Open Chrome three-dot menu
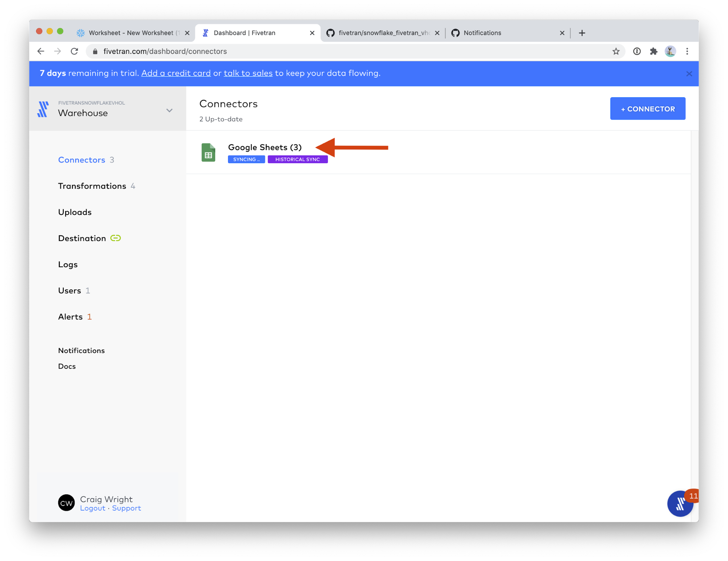This screenshot has width=728, height=561. (687, 51)
